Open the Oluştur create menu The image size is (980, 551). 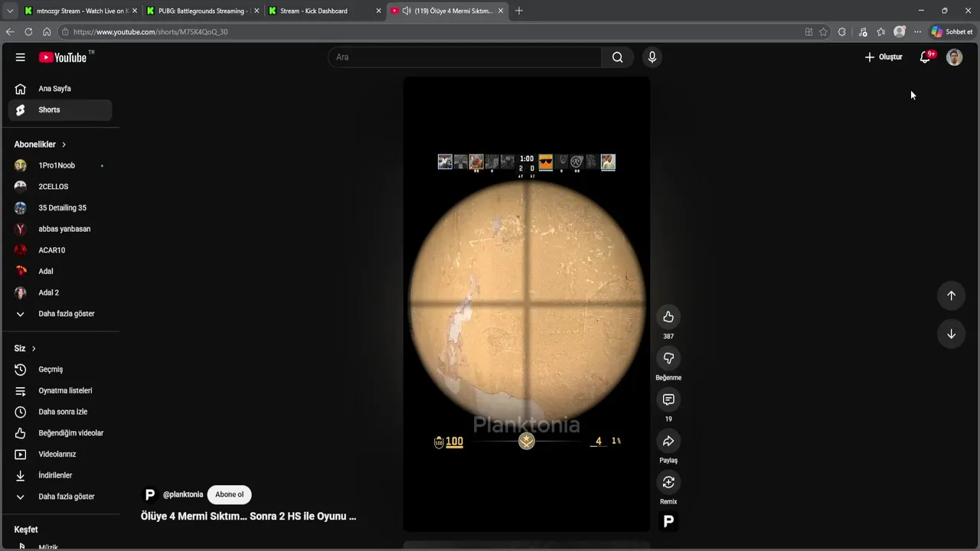tap(884, 57)
